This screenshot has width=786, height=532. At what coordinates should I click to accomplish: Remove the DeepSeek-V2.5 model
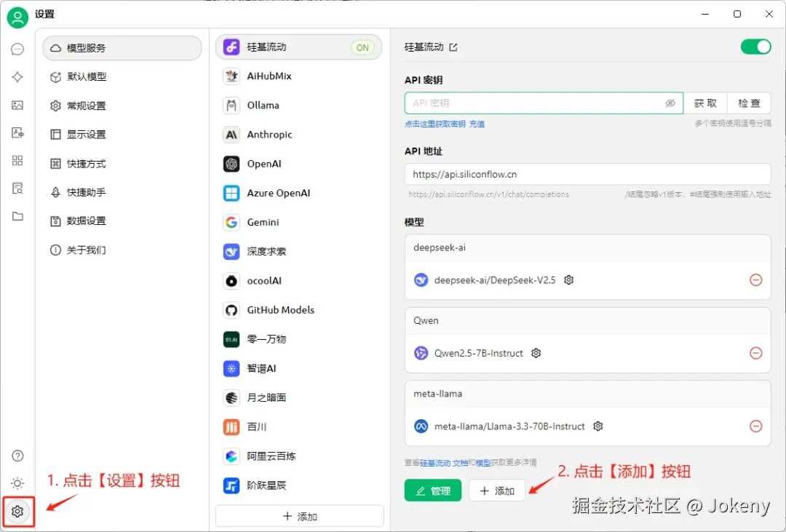tap(756, 279)
